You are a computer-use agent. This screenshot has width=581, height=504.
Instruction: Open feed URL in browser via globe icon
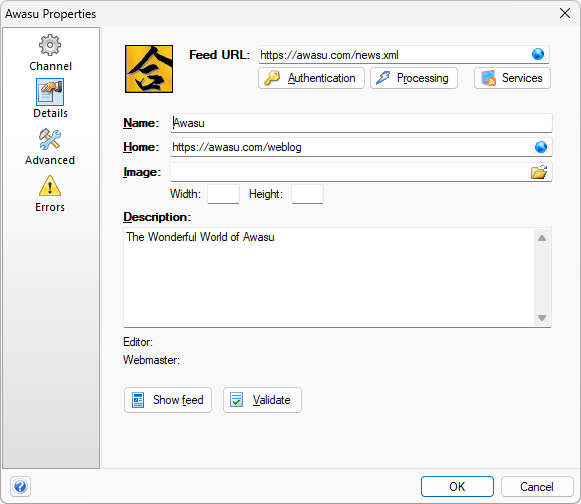click(x=538, y=54)
